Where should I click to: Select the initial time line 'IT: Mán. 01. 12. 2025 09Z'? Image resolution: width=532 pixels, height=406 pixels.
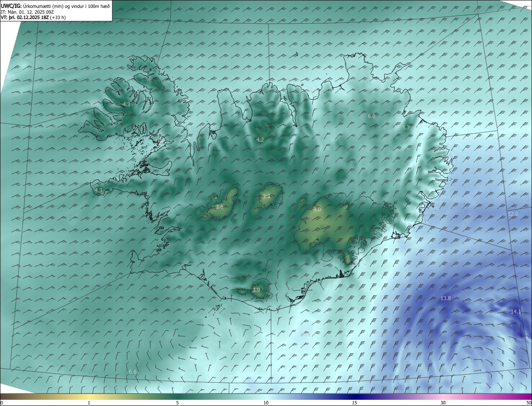pyautogui.click(x=27, y=12)
